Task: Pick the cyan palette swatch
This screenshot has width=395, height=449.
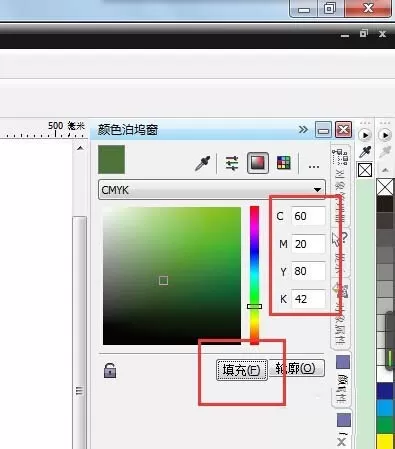Action: point(385,407)
